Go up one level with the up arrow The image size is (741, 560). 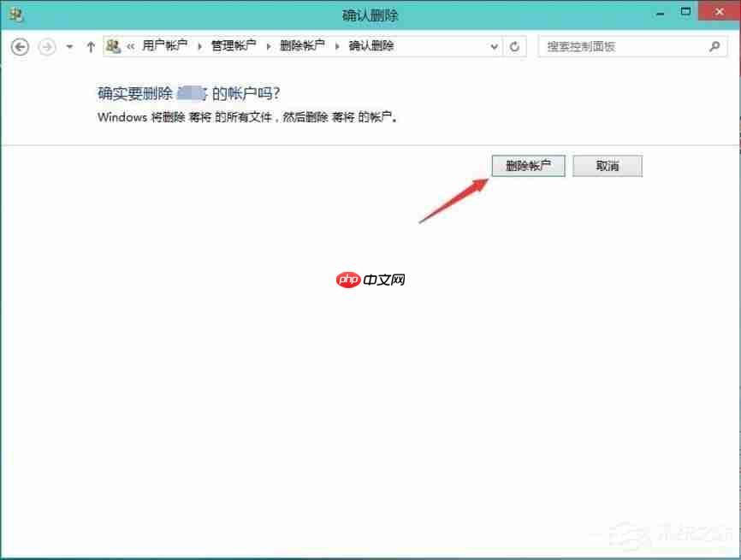coord(90,47)
